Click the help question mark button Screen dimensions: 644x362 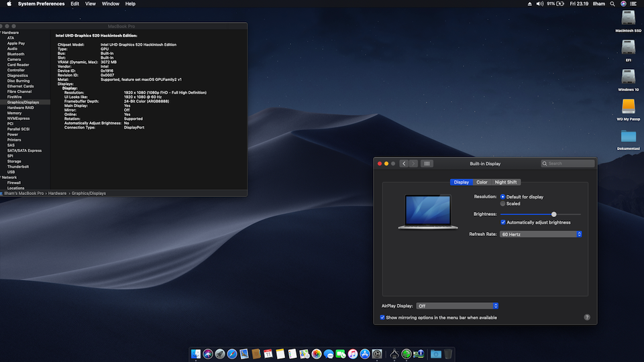click(x=587, y=317)
